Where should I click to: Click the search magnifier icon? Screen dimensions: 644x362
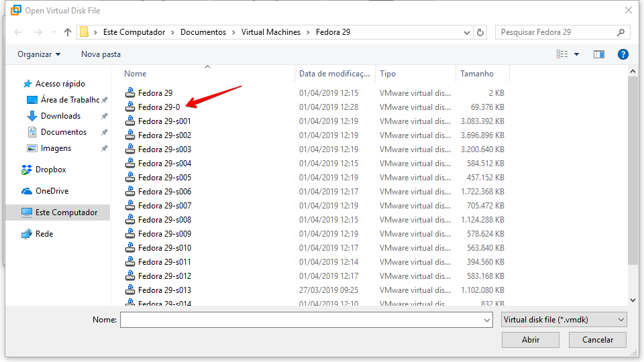[621, 32]
